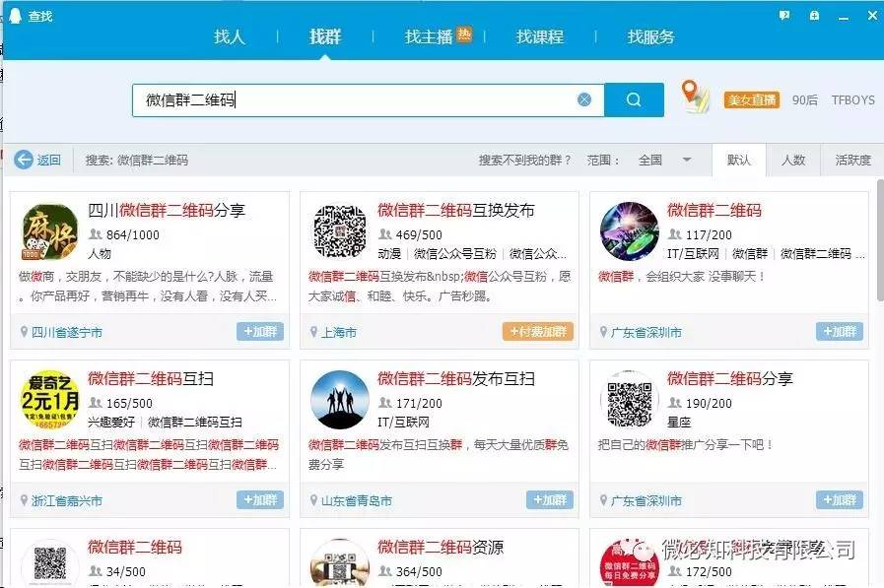This screenshot has width=884, height=588.
Task: Select the 默认 sort option
Action: click(739, 159)
